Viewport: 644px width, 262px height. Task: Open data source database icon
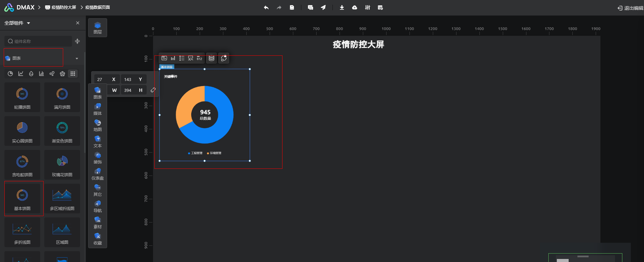[212, 58]
